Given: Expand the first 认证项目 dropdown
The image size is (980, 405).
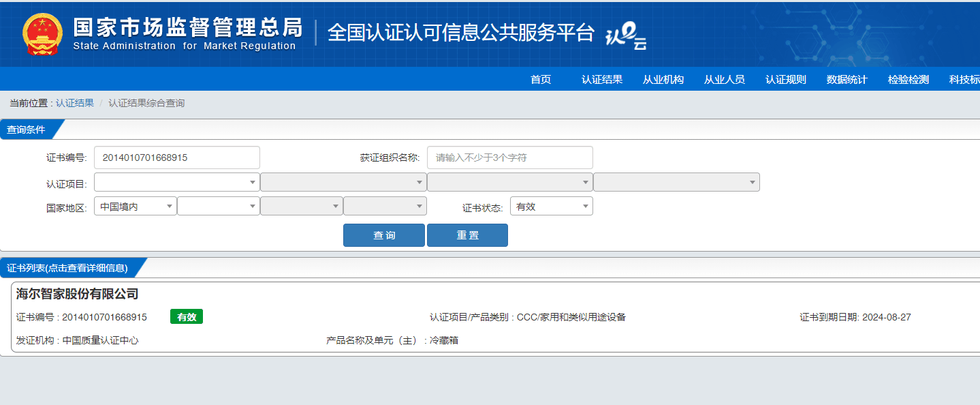Looking at the screenshot, I should (x=177, y=182).
